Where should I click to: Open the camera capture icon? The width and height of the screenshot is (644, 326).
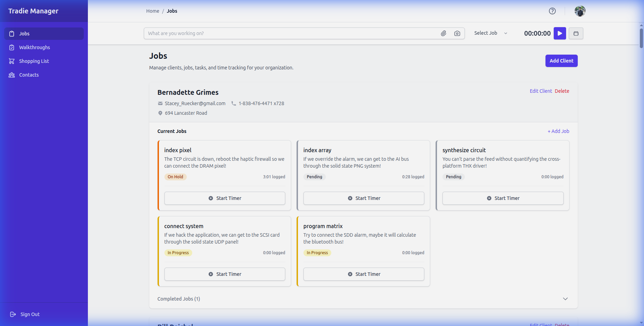coord(457,33)
